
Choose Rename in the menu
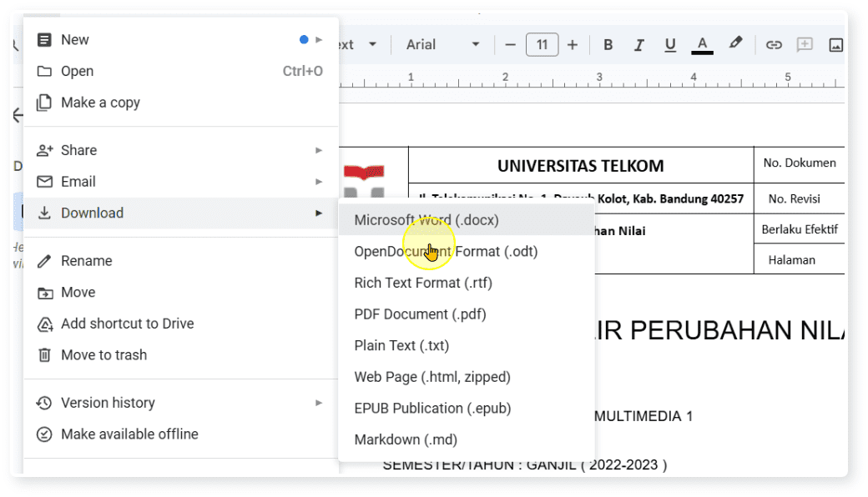tap(180, 261)
